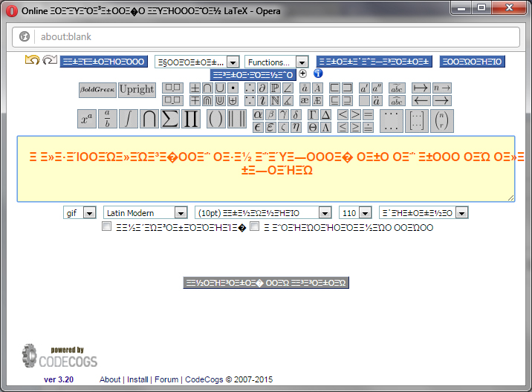The image size is (532, 392).
Task: Insert fraction a/b template
Action: coord(108,119)
